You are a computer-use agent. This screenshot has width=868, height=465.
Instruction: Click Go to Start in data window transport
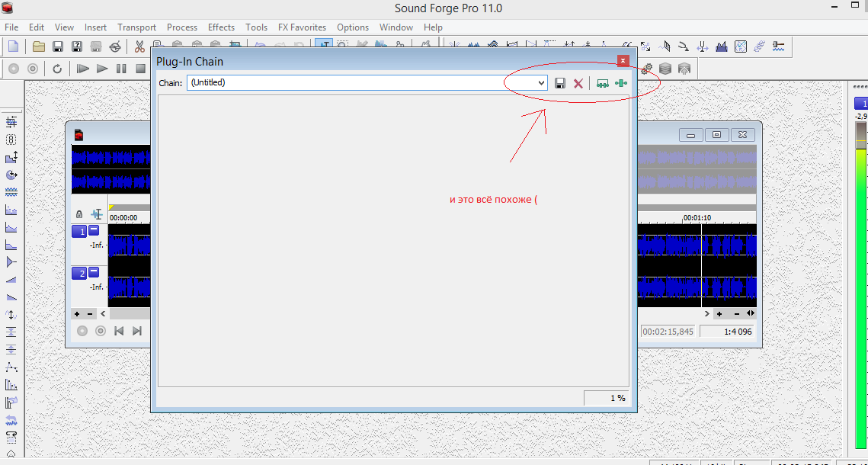click(118, 331)
